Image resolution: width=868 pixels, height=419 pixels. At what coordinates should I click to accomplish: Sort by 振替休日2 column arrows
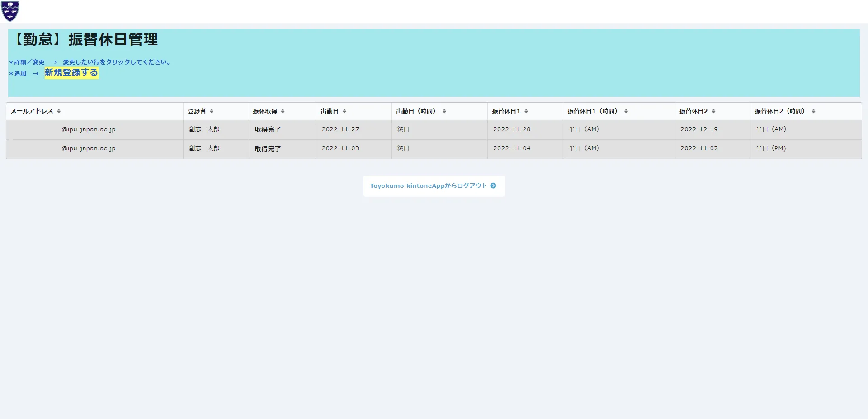(x=713, y=111)
